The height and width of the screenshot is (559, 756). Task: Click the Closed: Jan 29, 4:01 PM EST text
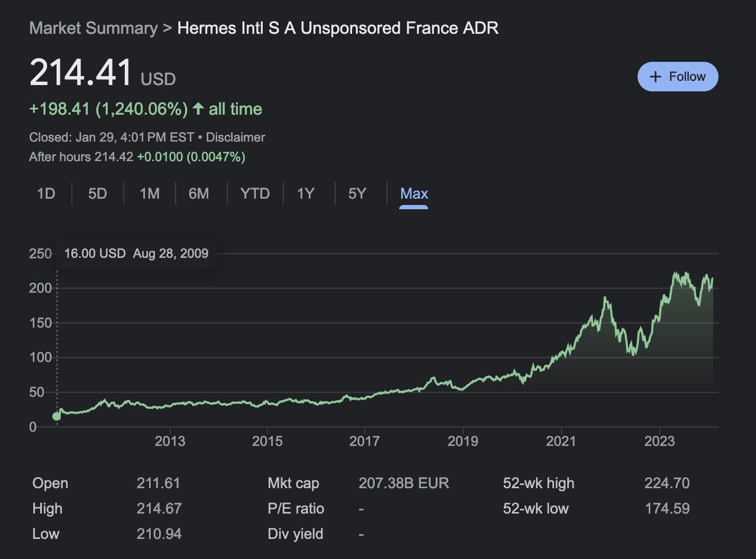[112, 137]
